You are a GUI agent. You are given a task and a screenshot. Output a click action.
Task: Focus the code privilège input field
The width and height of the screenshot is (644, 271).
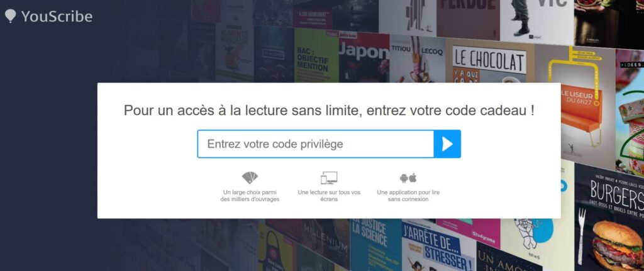[316, 144]
